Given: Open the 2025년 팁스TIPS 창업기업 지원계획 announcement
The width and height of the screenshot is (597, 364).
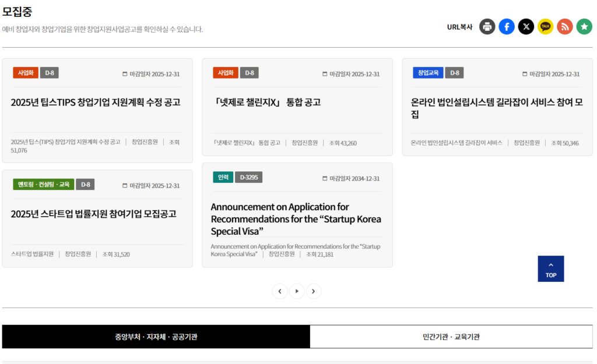Looking at the screenshot, I should pos(96,103).
